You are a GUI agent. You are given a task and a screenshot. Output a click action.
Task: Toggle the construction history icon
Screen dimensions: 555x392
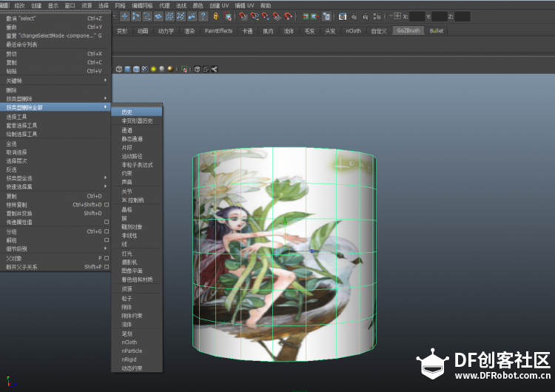326,16
